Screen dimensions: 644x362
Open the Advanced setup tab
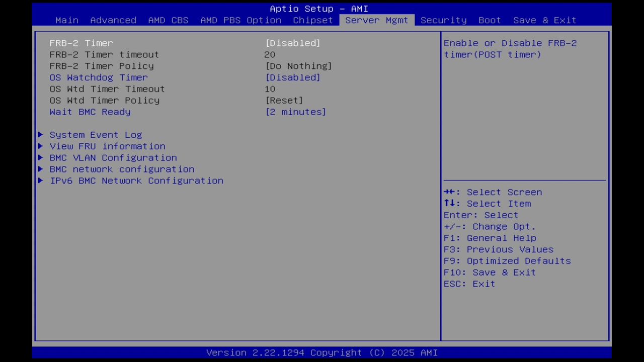[x=113, y=20]
